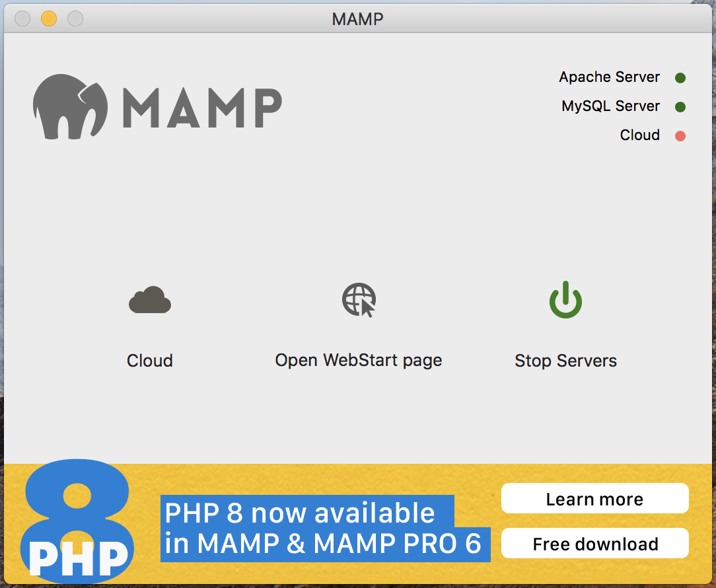
Task: Click the Cloud status label at top right
Action: click(x=640, y=135)
